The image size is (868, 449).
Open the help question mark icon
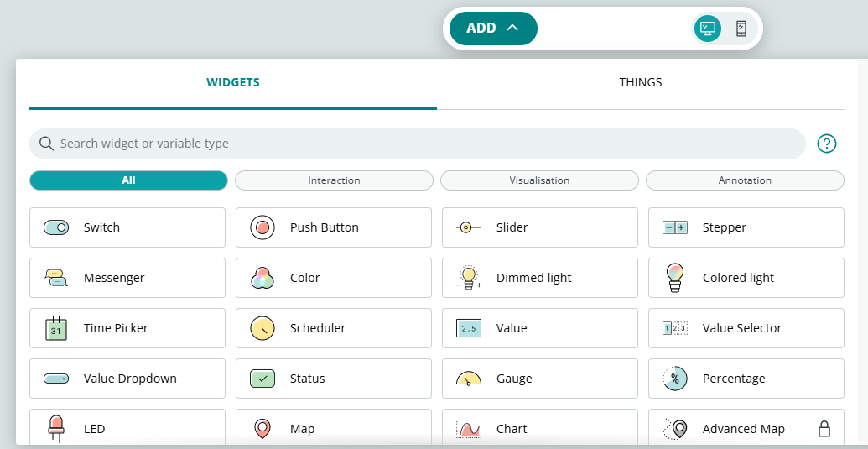[x=827, y=144]
